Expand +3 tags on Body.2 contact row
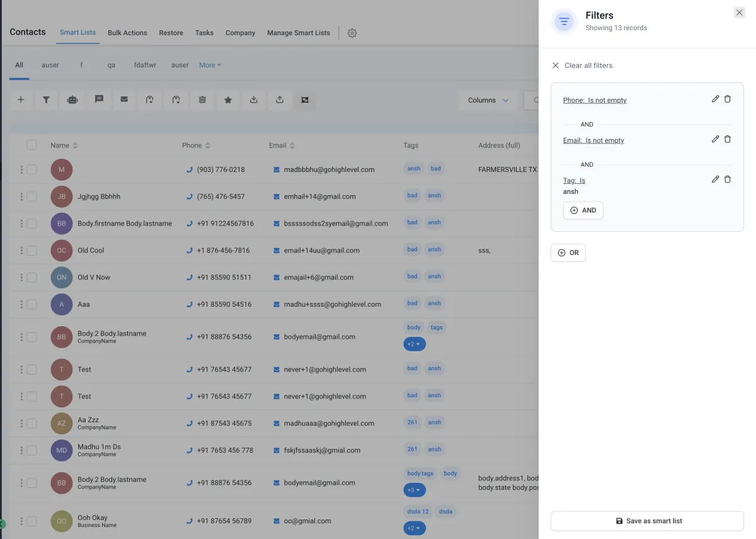This screenshot has height=539, width=756. point(415,490)
